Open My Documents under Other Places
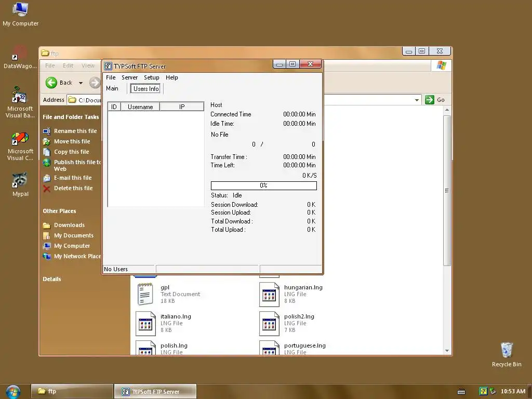Viewport: 532px width, 399px height. (74, 235)
